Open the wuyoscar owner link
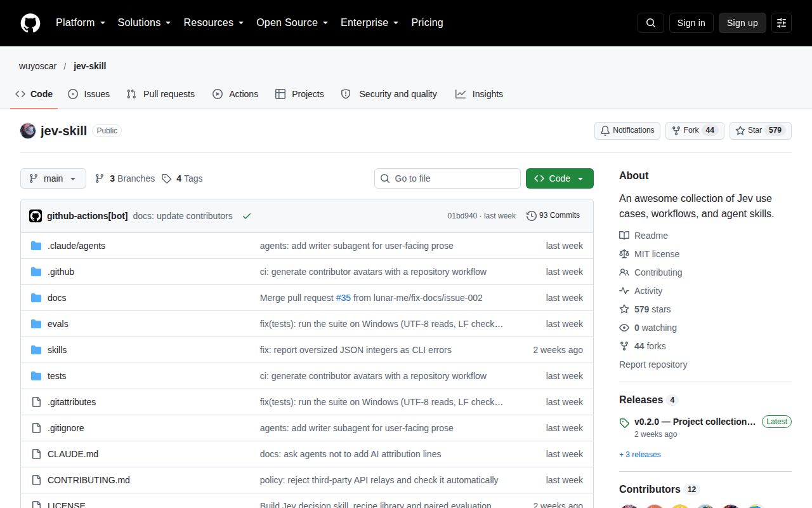Viewport: 812px width, 508px height. click(37, 66)
